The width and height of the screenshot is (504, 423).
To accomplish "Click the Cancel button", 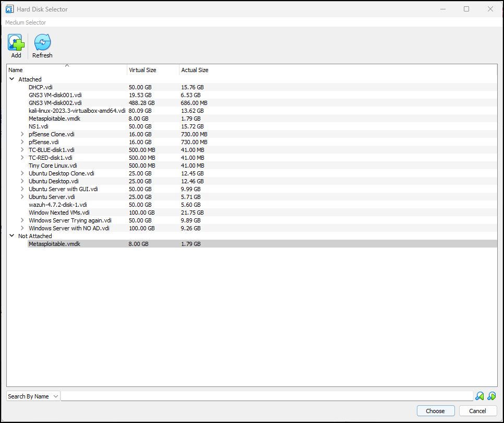I will coord(477,411).
